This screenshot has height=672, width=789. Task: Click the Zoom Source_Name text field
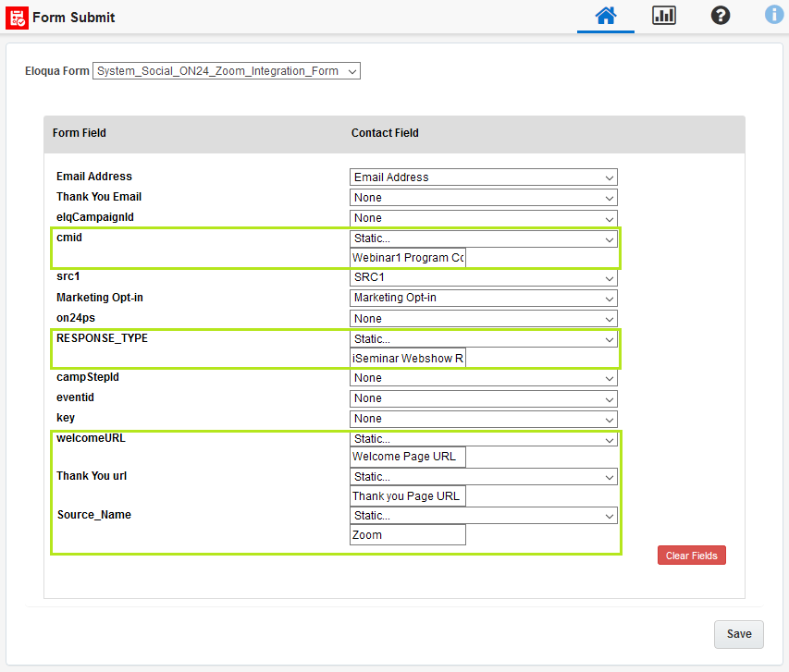408,535
